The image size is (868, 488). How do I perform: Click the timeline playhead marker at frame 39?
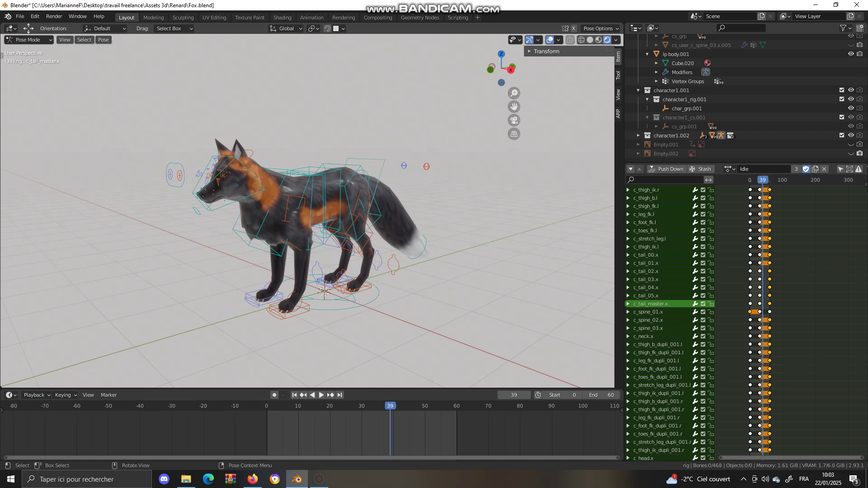390,406
